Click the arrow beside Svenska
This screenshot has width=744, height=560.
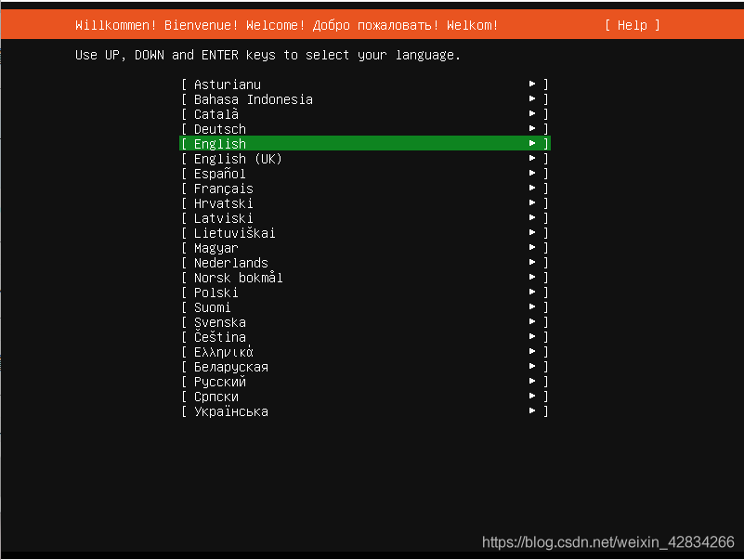pyautogui.click(x=532, y=321)
